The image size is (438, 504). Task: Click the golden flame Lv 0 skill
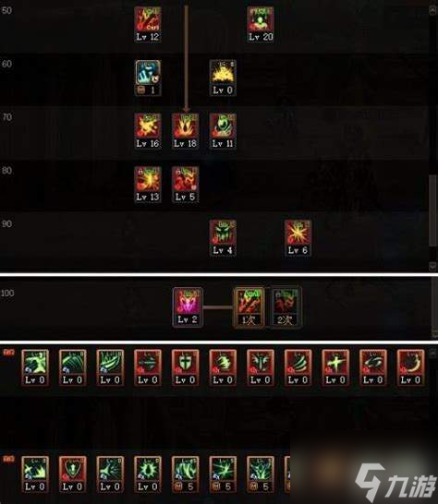pyautogui.click(x=223, y=78)
